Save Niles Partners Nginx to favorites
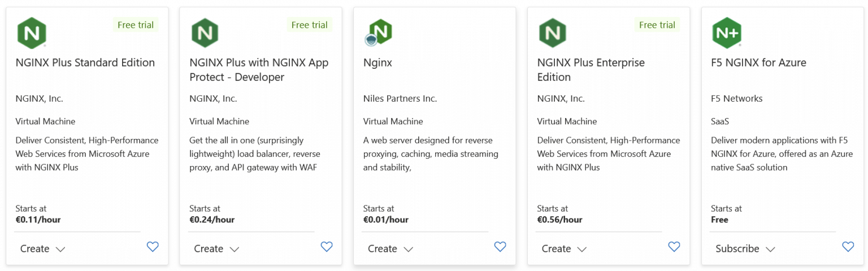This screenshot has width=868, height=271. click(x=500, y=246)
